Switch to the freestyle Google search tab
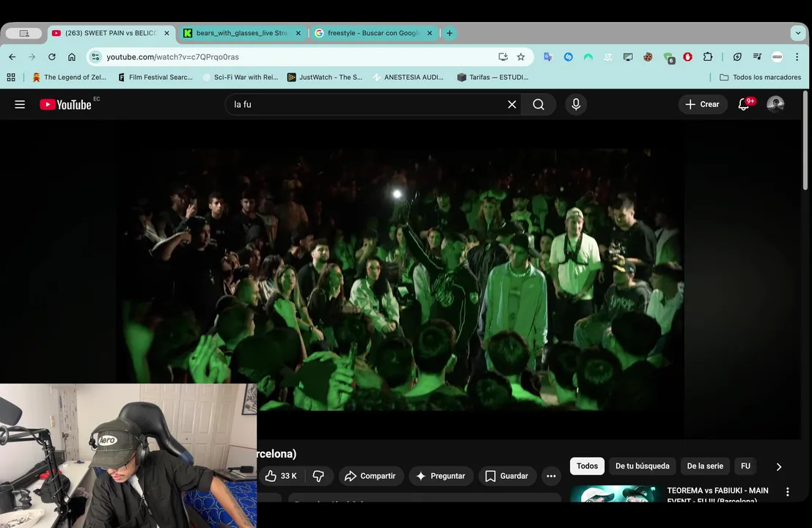 (x=373, y=33)
